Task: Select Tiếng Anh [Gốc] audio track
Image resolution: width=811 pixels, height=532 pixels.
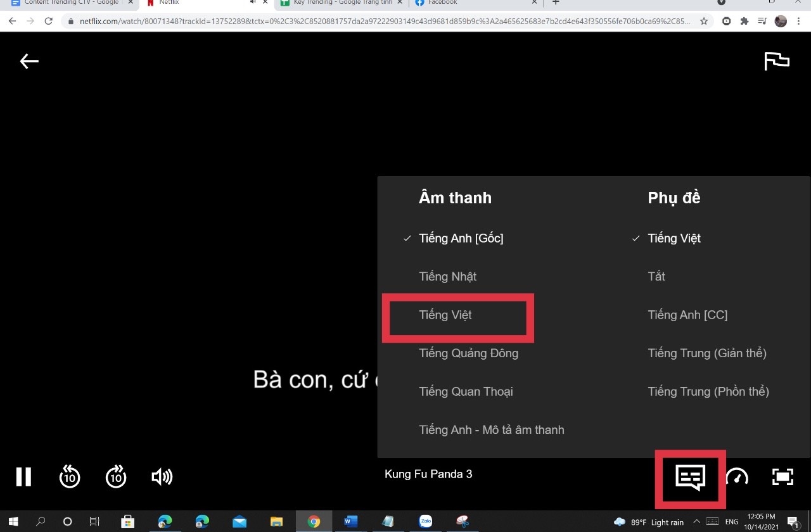Action: click(461, 238)
